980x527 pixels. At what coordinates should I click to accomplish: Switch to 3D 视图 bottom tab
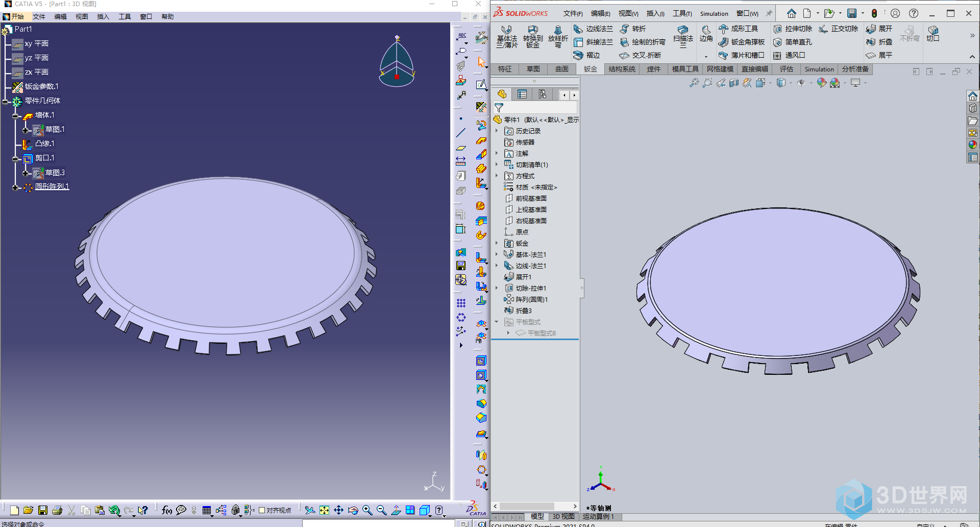(563, 517)
